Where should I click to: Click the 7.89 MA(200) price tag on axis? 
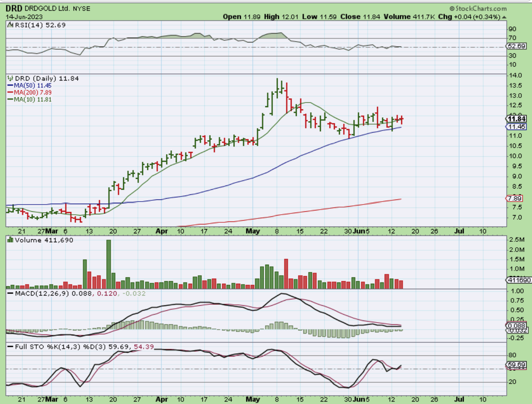pyautogui.click(x=515, y=199)
